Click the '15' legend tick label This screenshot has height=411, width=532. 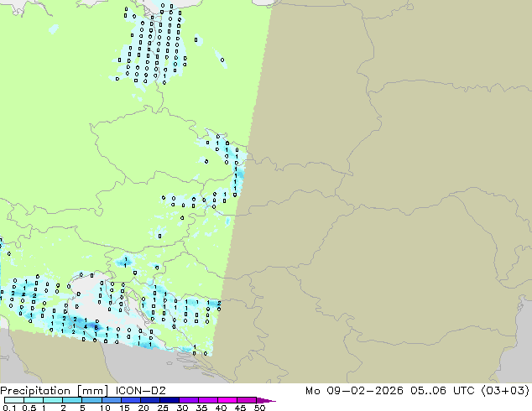click(x=124, y=408)
